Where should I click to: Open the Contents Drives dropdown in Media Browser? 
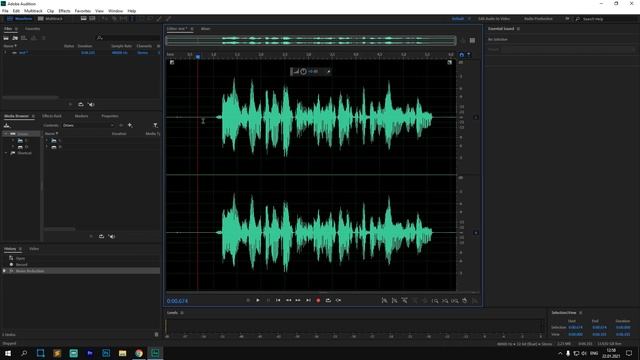tap(88, 125)
